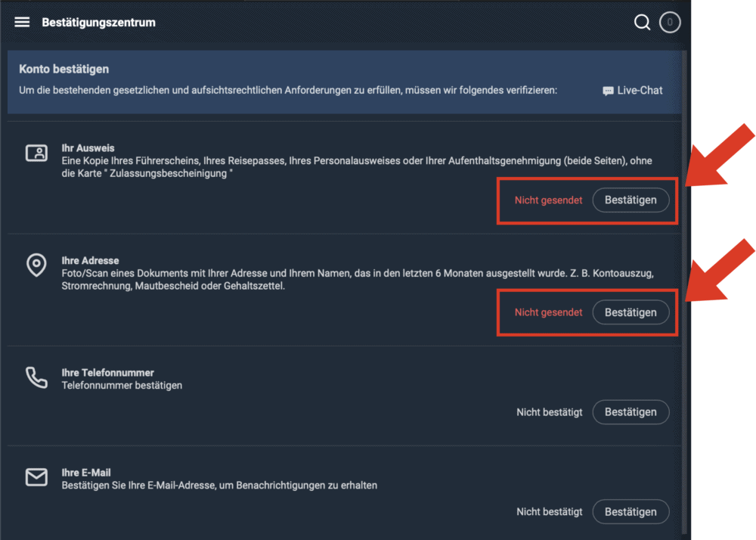Click the ID card icon next to Ihr Ausweis

point(36,153)
